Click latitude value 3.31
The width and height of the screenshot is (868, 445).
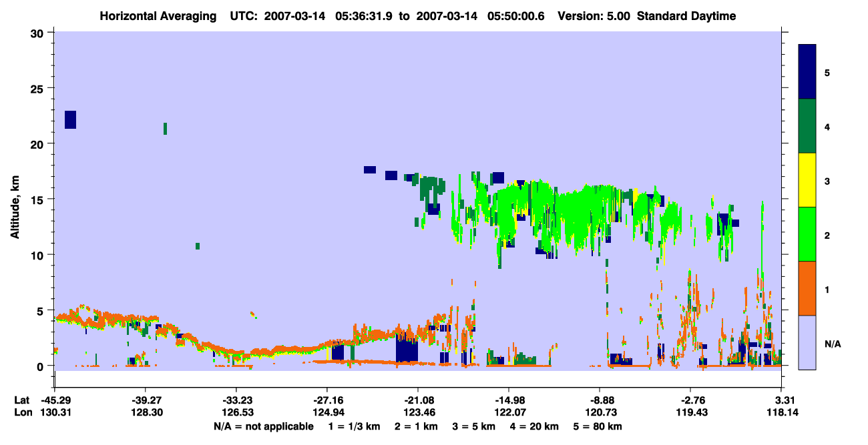tap(783, 400)
